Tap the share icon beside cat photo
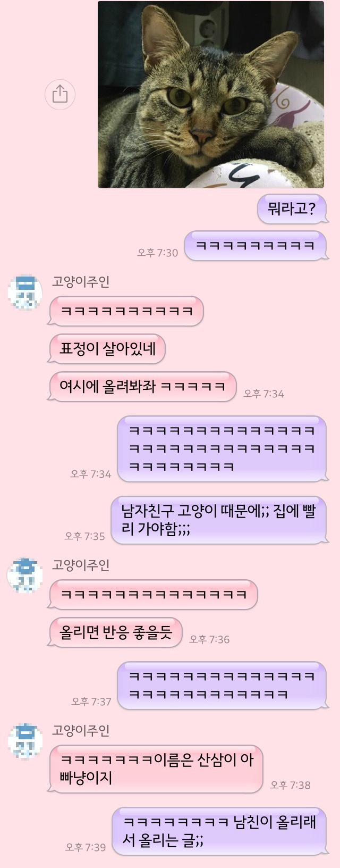Screen dimensions: 340x868 coord(60,94)
